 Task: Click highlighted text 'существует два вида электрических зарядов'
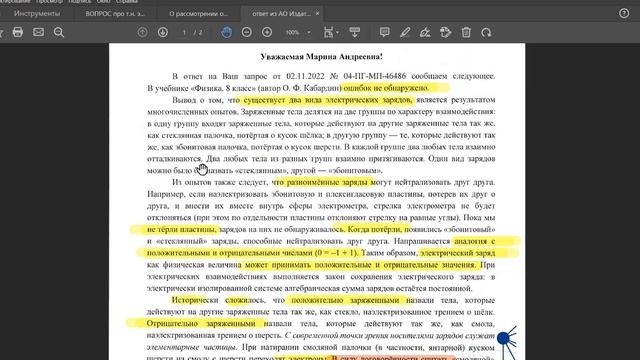(328, 100)
